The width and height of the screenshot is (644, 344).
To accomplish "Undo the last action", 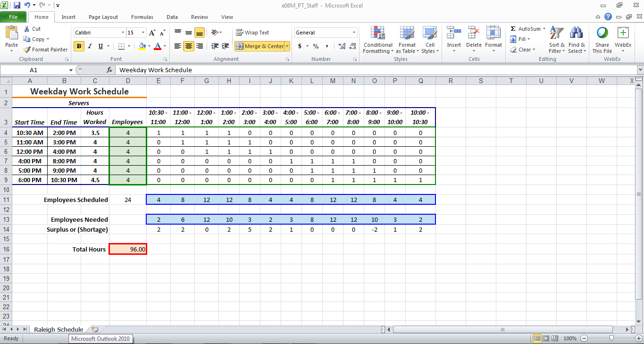I will coord(27,5).
